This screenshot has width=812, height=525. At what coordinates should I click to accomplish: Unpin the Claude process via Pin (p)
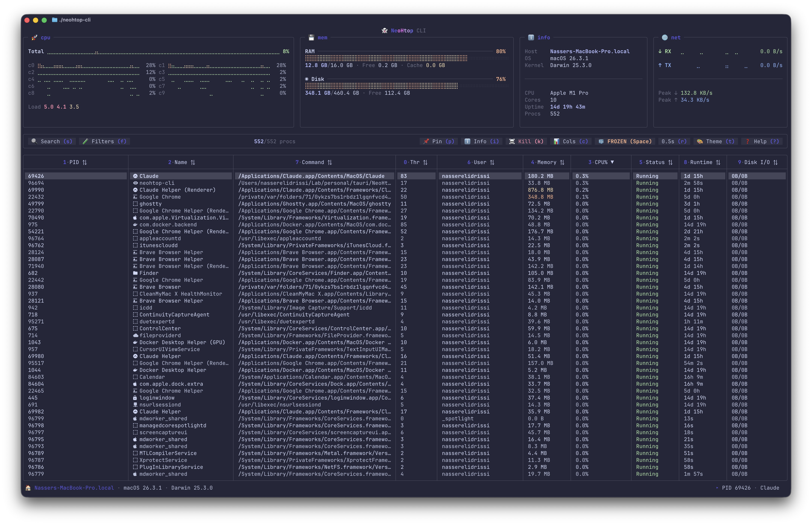pos(439,141)
